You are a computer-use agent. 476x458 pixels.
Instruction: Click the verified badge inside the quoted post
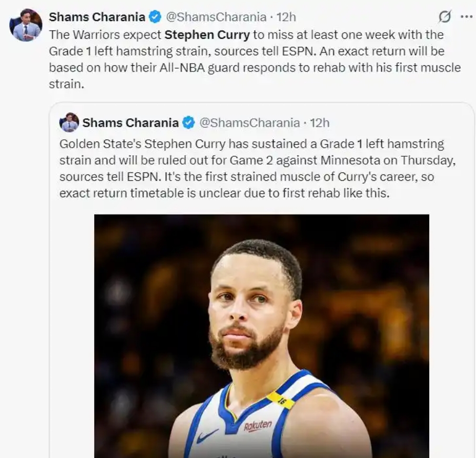(188, 123)
